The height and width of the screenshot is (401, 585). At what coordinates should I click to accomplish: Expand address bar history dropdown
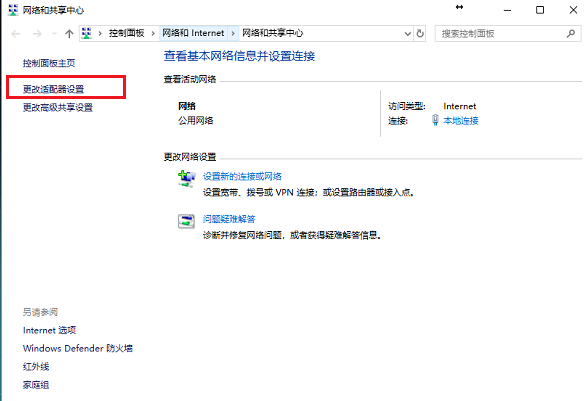(408, 34)
